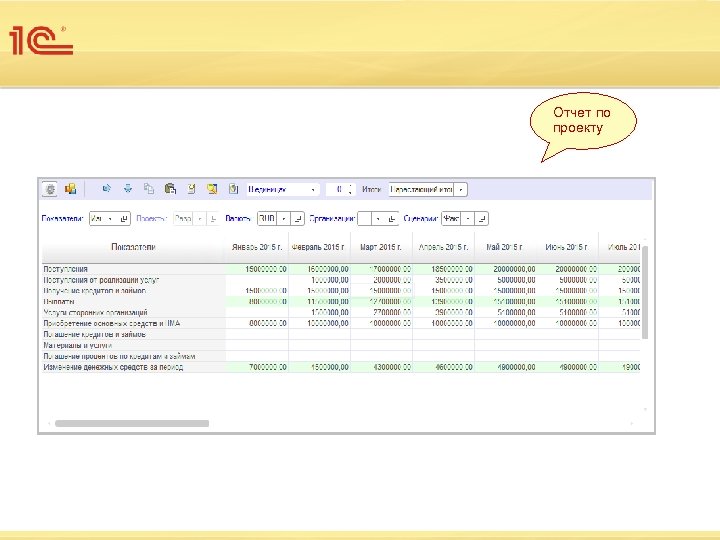The image size is (720, 540).
Task: Select the Выплаты row label
Action: tap(59, 302)
